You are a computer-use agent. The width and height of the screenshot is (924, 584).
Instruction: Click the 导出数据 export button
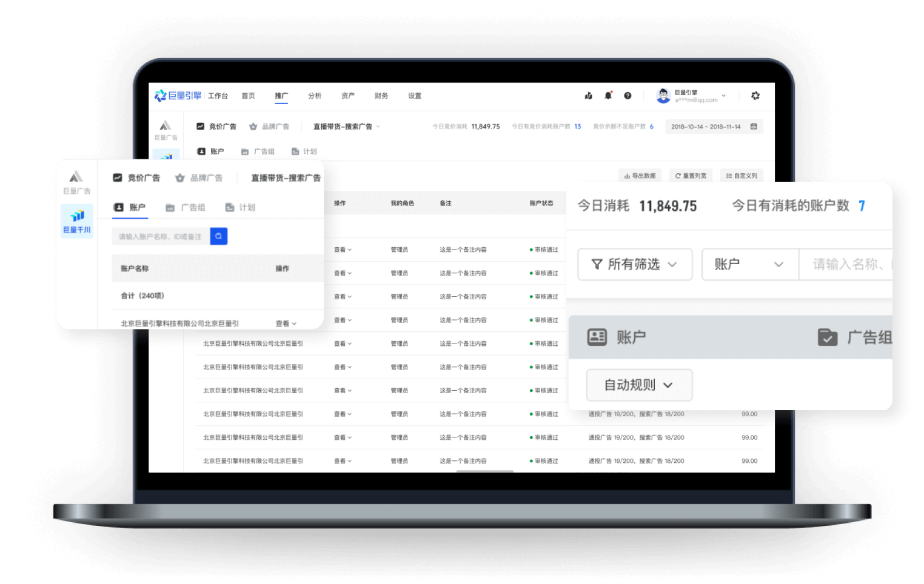pos(640,176)
